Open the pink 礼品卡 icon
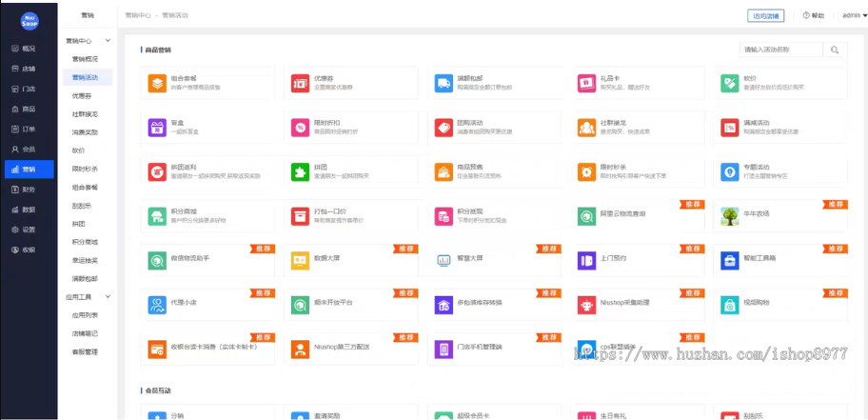 coord(586,83)
